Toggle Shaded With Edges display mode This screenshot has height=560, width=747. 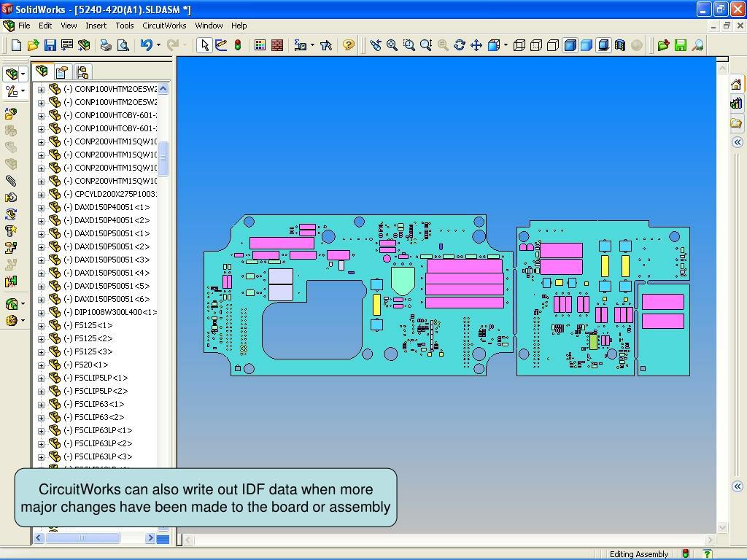[x=570, y=45]
